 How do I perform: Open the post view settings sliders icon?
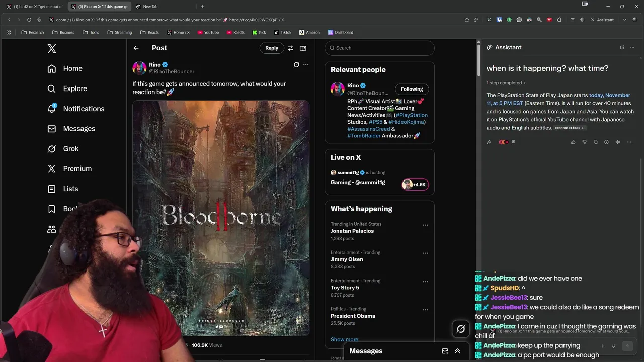pos(290,48)
